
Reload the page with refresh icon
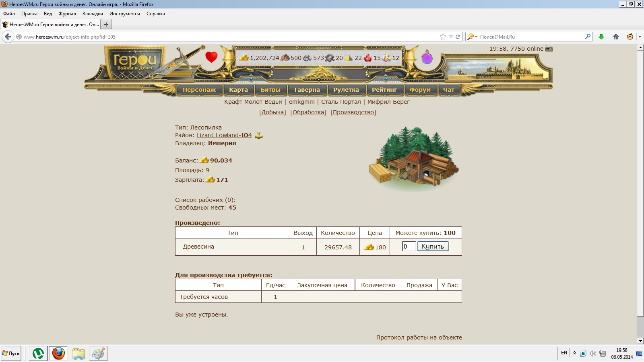458,37
